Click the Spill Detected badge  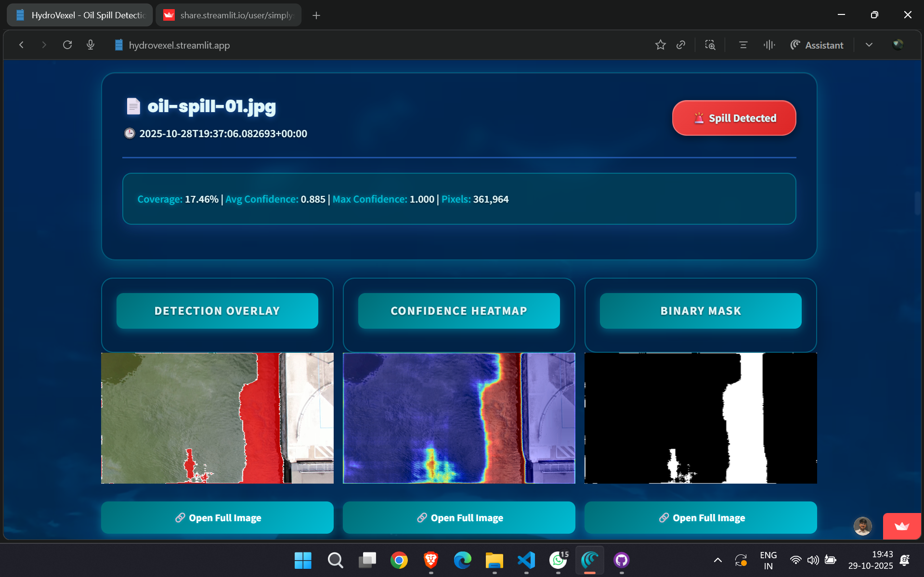click(x=733, y=118)
